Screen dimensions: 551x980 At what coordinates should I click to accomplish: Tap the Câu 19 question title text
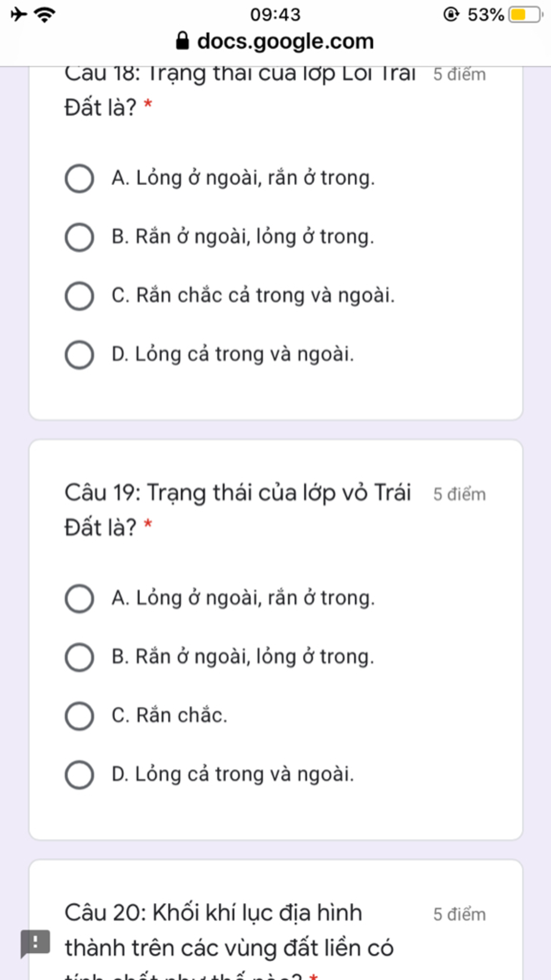tap(238, 509)
